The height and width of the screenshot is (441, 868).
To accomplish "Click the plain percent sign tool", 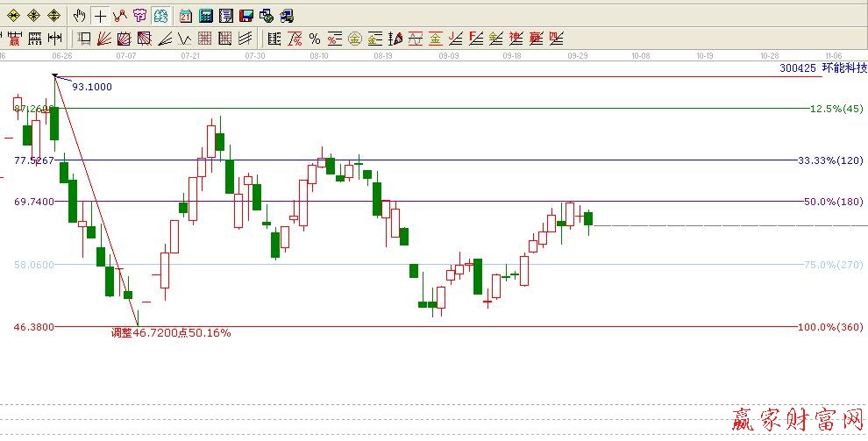I will tap(314, 38).
